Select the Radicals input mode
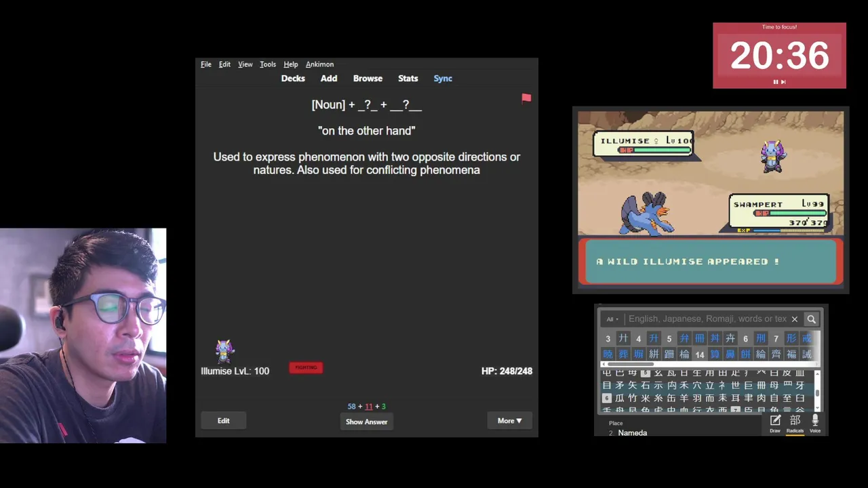The width and height of the screenshot is (868, 488). pyautogui.click(x=795, y=424)
